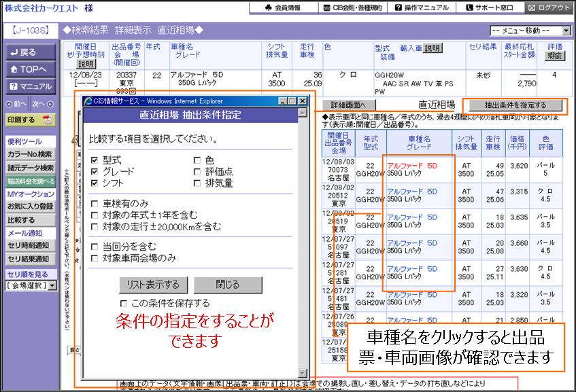Click the 印刷する PDF button
The height and width of the screenshot is (392, 576).
[x=31, y=120]
